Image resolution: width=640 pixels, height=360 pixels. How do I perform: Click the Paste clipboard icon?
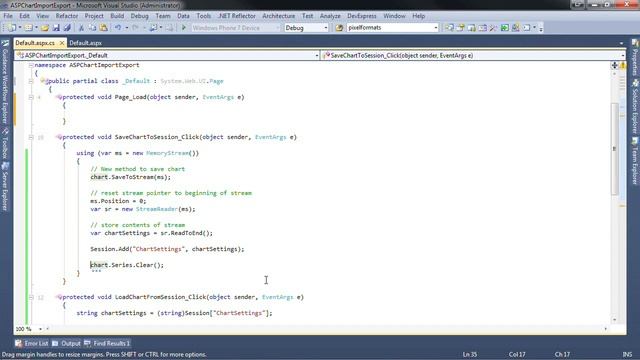coord(104,28)
